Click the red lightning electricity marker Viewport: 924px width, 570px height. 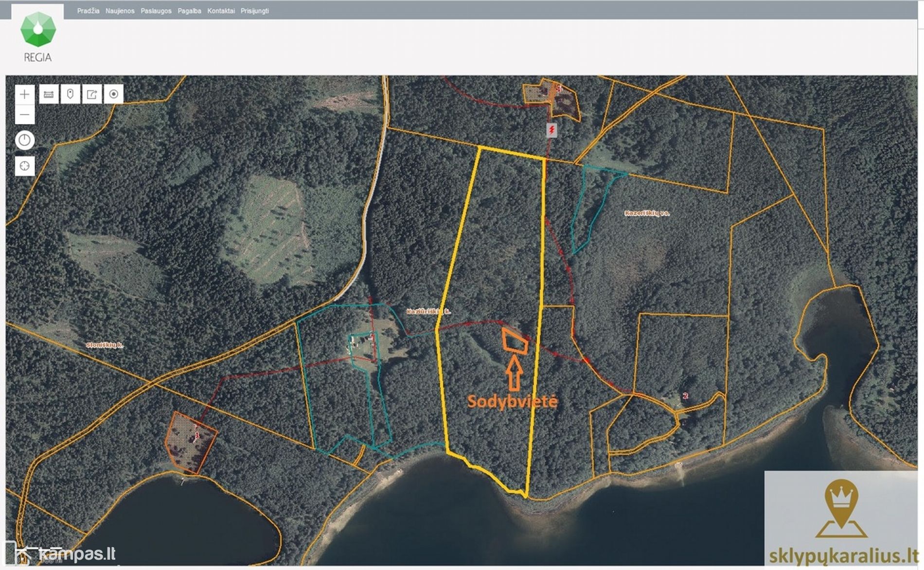tap(551, 130)
